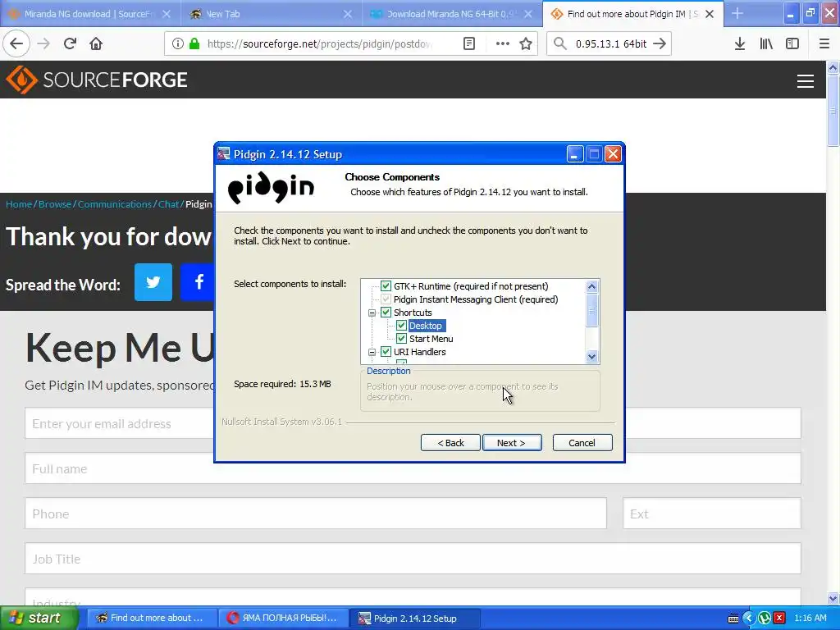Collapse the Shortcuts tree node

point(372,313)
